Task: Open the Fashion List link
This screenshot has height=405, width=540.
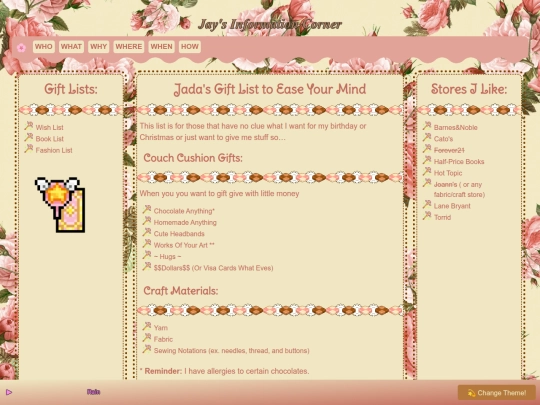Action: pyautogui.click(x=54, y=150)
